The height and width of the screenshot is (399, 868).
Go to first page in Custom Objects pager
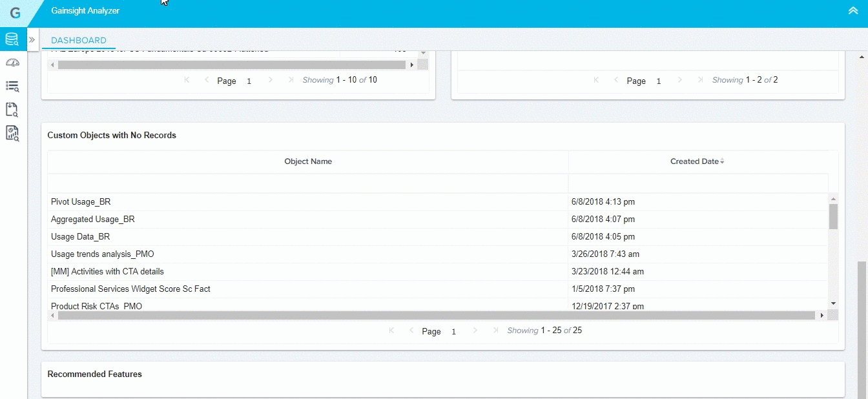(391, 331)
